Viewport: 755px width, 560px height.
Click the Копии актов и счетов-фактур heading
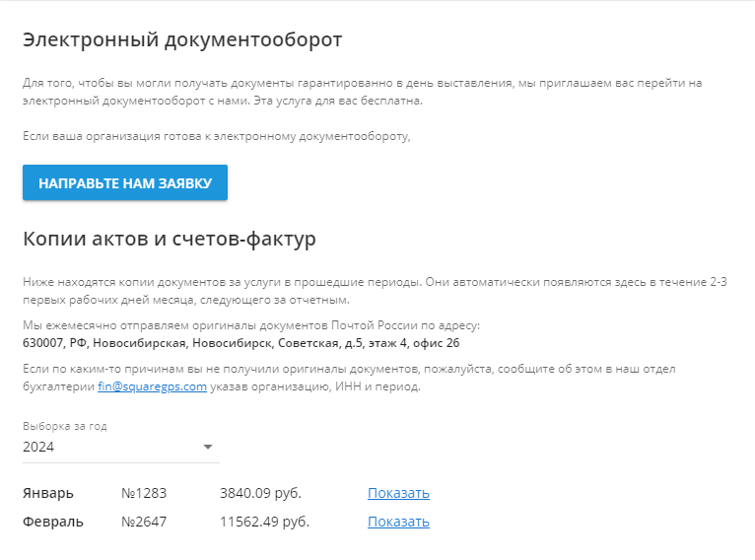tap(169, 239)
